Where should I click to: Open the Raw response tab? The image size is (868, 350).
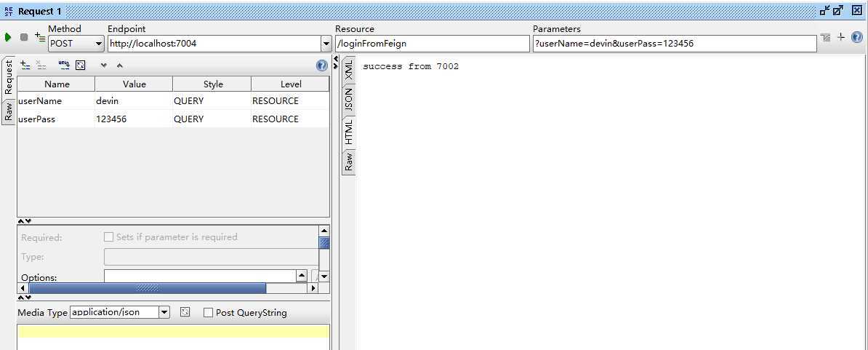(x=349, y=161)
